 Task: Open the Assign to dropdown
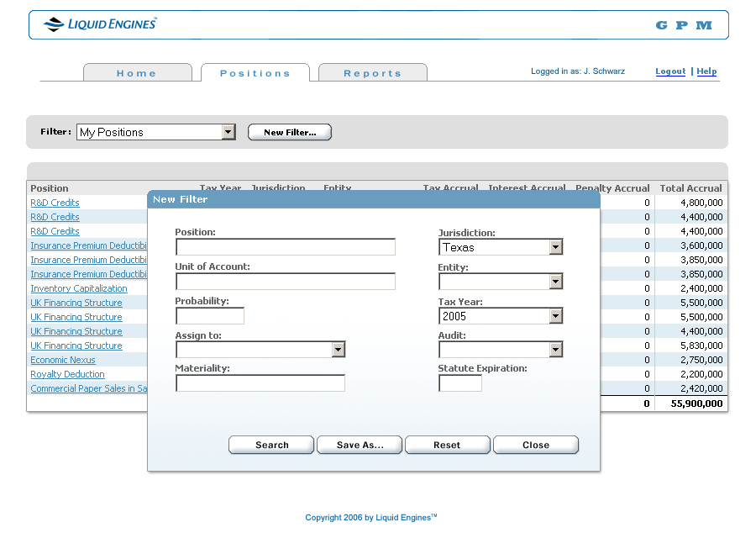tap(339, 349)
